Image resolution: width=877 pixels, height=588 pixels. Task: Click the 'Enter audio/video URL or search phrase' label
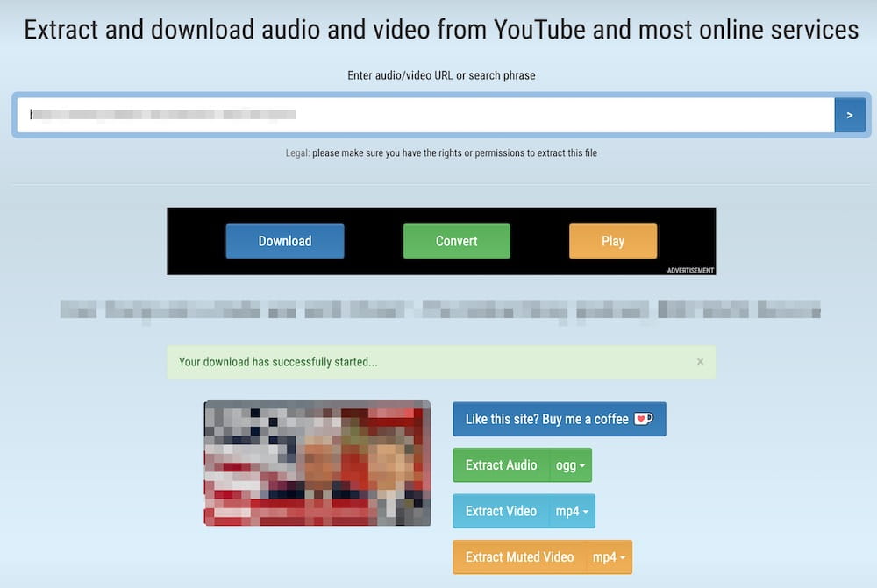click(x=441, y=75)
